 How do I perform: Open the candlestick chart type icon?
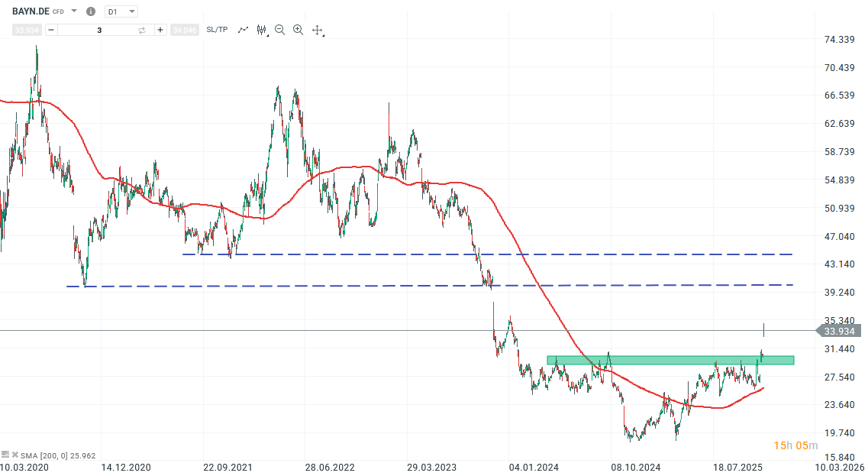260,29
